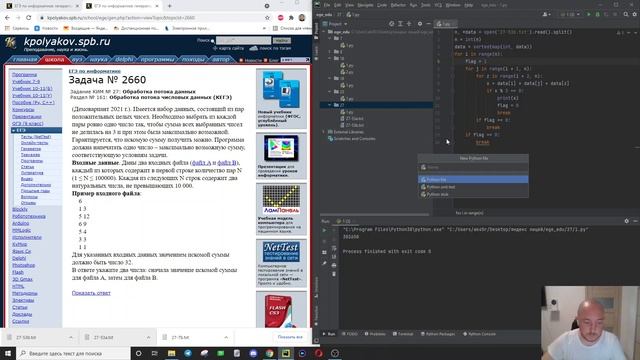
Task: Open PyCharm File menu
Action: [327, 5]
